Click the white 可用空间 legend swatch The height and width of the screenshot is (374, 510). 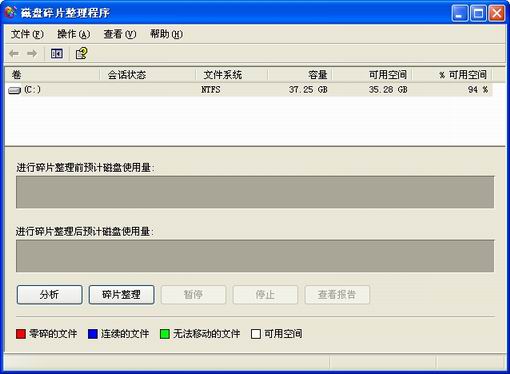coord(256,334)
